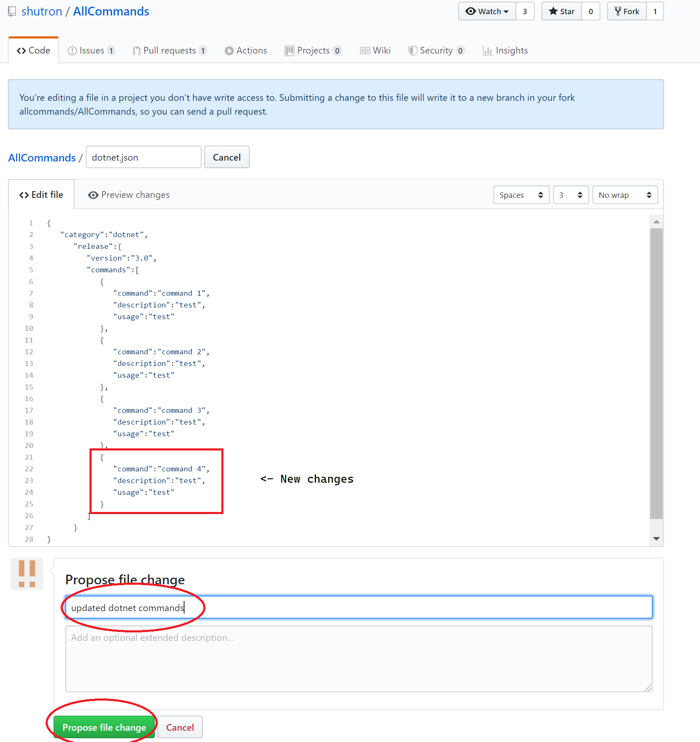This screenshot has width=700, height=742.
Task: Click the star icon in the Star button
Action: point(553,11)
